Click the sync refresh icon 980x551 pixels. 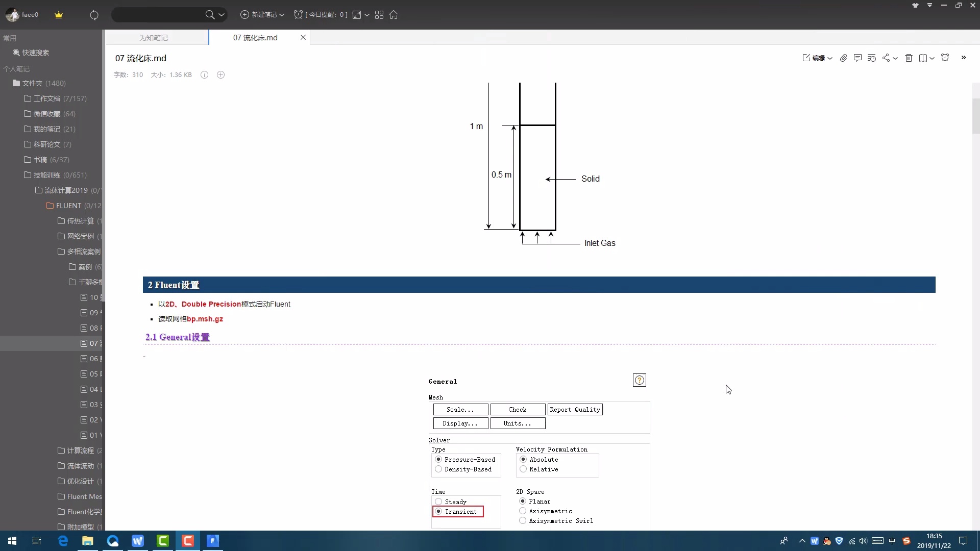(94, 15)
